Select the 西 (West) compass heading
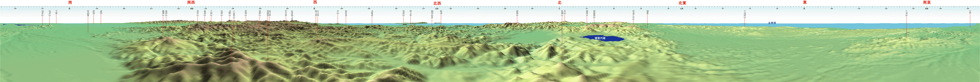Viewport: 980px width, 82px height. (x=315, y=2)
